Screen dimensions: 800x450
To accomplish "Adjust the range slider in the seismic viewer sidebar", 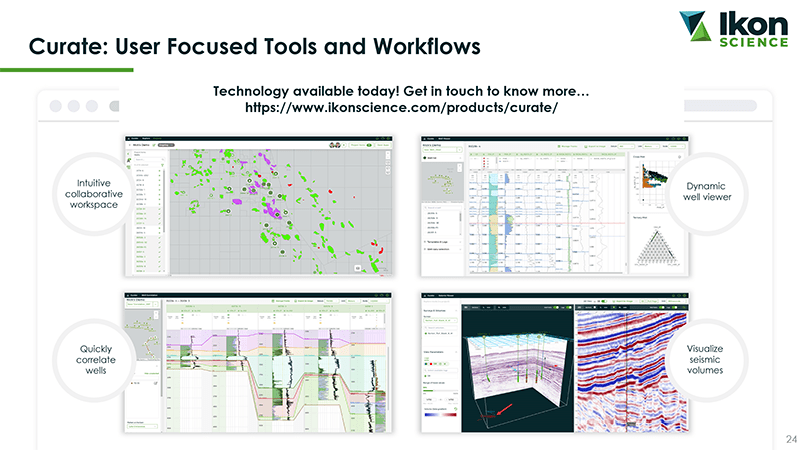I will (440, 391).
